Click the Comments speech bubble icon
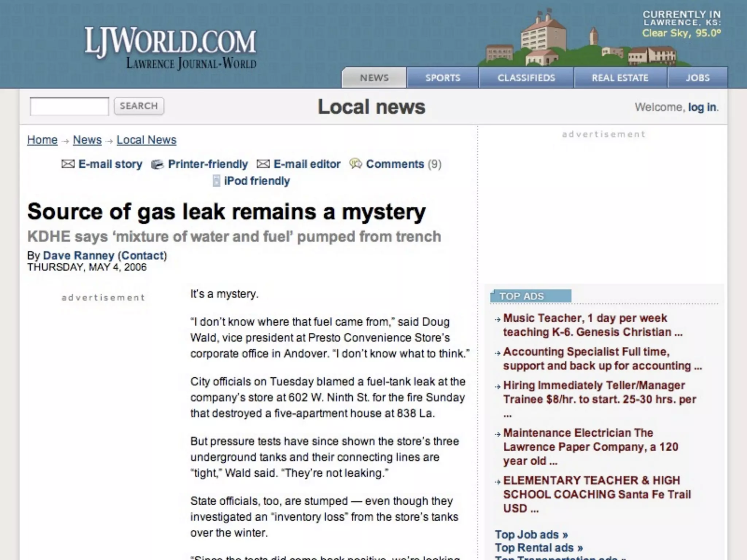747x560 pixels. (355, 164)
